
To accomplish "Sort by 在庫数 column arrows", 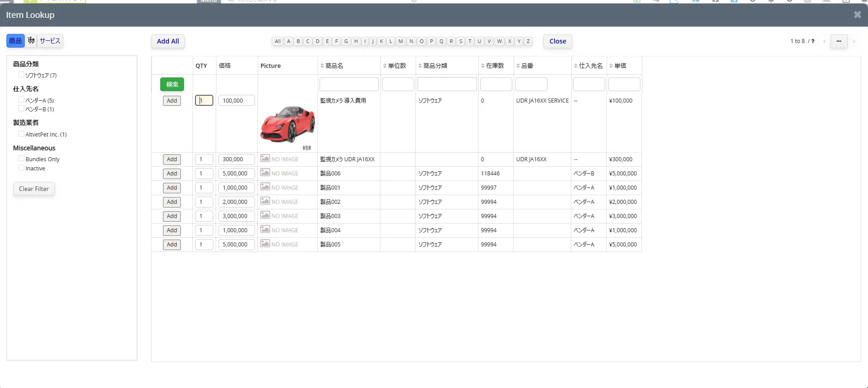I will click(x=483, y=66).
